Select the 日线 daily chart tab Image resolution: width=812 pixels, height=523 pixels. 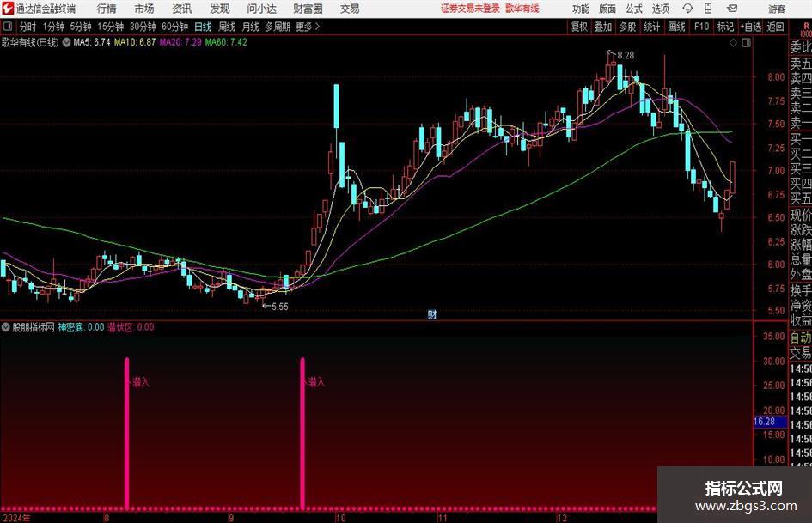pos(203,27)
